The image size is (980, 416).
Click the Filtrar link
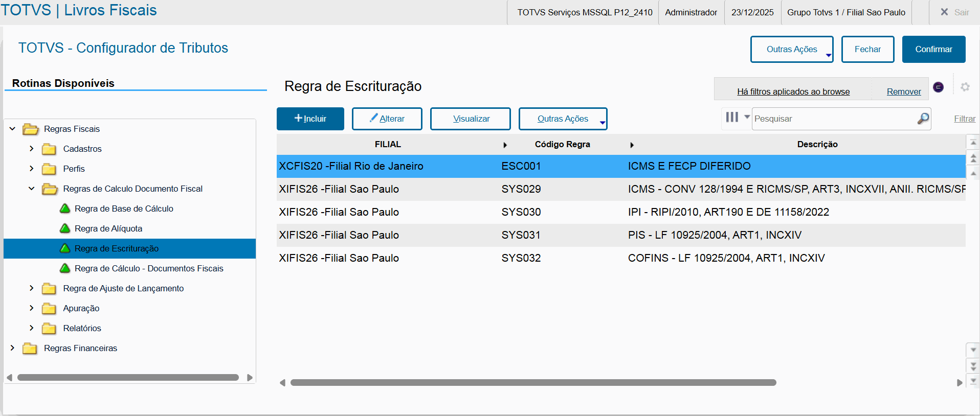[965, 119]
